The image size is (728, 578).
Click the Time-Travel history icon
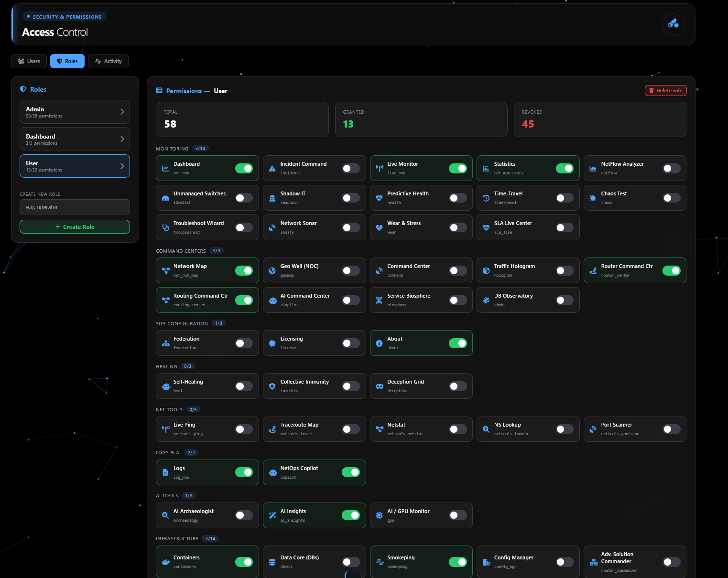point(486,198)
